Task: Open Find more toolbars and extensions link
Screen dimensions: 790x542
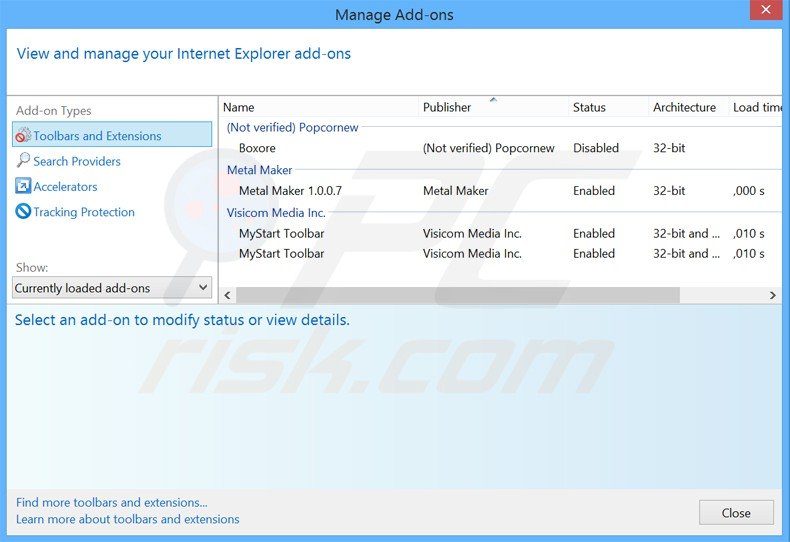Action: click(112, 503)
